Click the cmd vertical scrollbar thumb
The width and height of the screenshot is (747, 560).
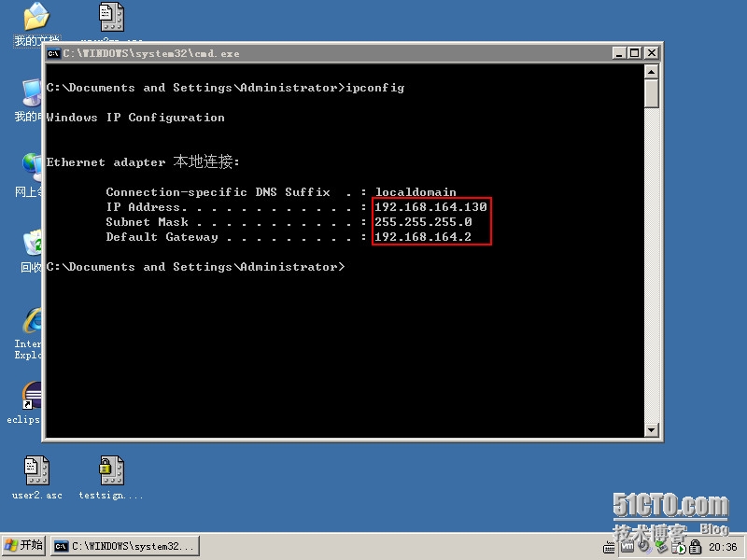(651, 94)
